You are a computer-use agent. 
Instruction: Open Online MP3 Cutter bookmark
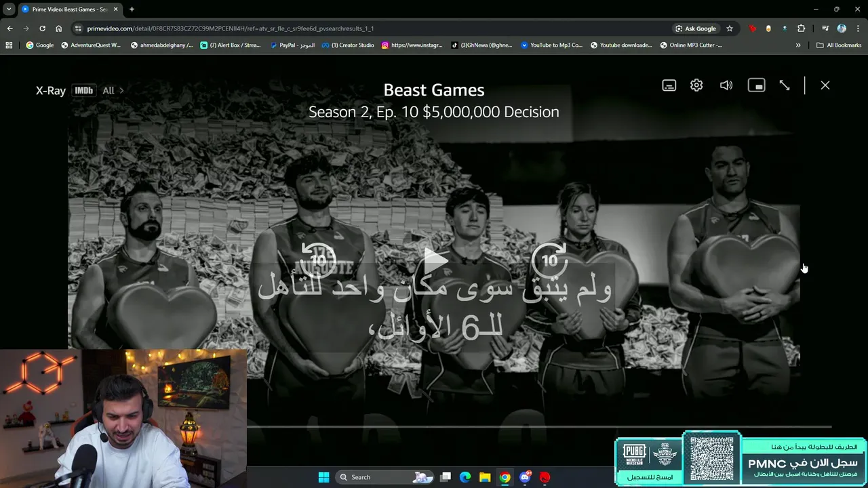pyautogui.click(x=691, y=45)
